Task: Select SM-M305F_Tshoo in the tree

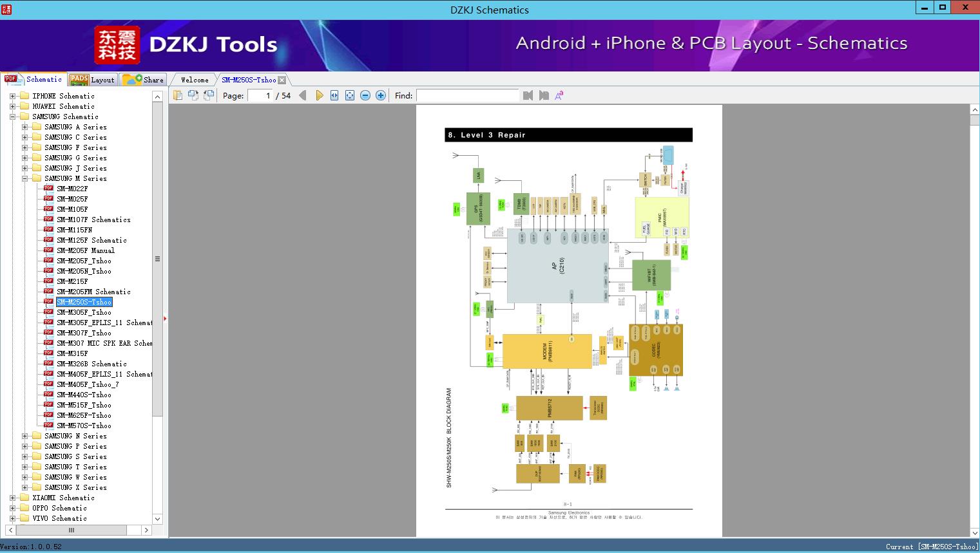Action: coord(84,312)
